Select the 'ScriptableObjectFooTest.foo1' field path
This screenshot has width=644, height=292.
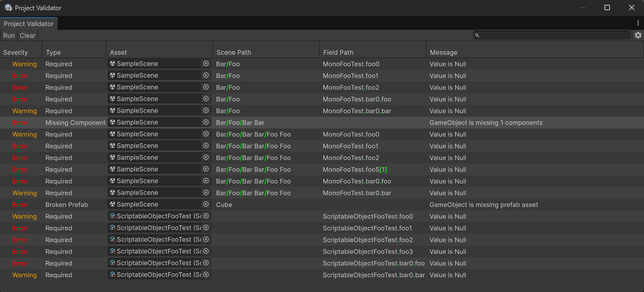point(368,228)
